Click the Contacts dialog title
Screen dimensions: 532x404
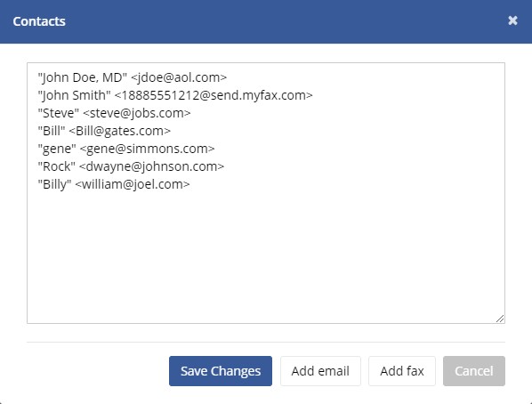pos(39,21)
